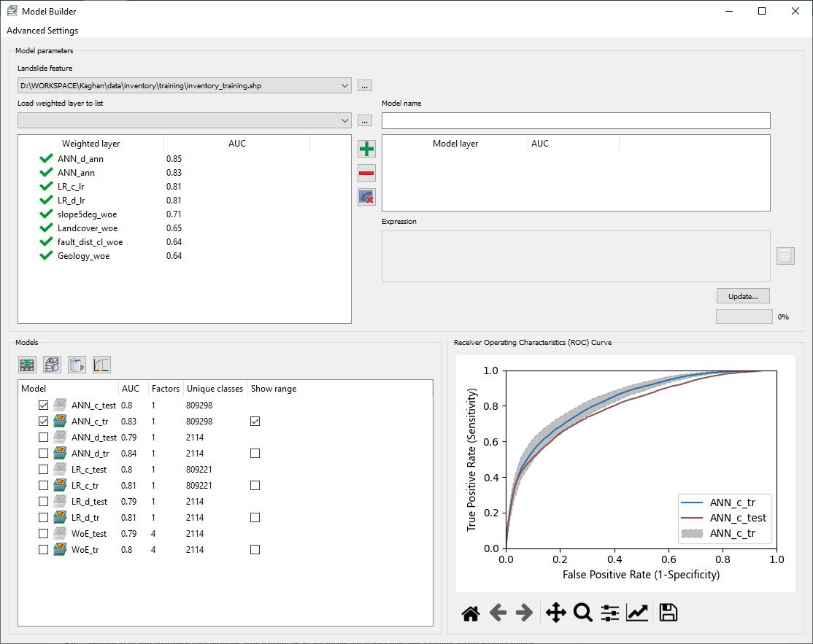Expand the Landslide feature path dropdown
This screenshot has width=813, height=644.
tap(344, 85)
